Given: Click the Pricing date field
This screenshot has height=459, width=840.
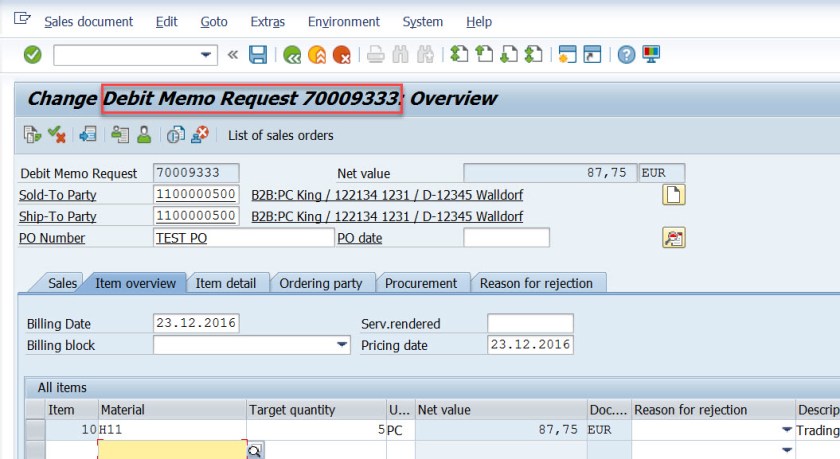Looking at the screenshot, I should click(x=529, y=345).
